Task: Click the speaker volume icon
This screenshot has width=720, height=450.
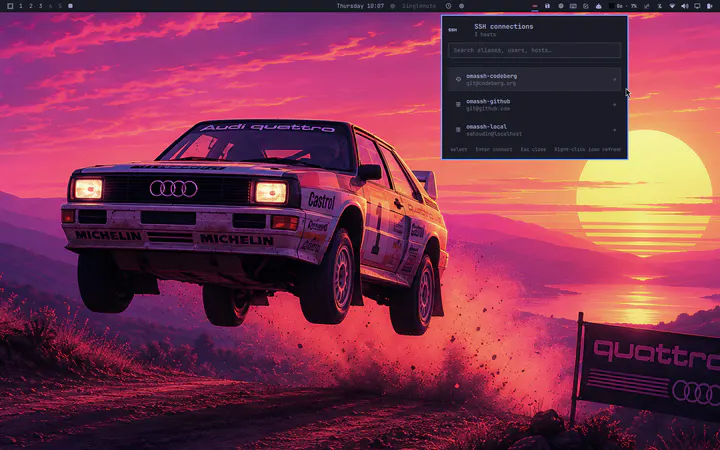Action: 685,6
